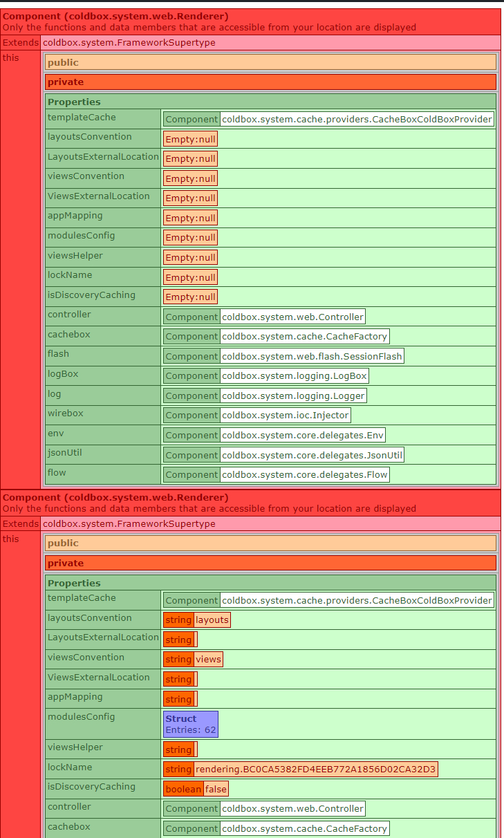Expand the modulesConfig Struct Entries: 62 box
Screen dimensions: 504x838
coord(191,724)
